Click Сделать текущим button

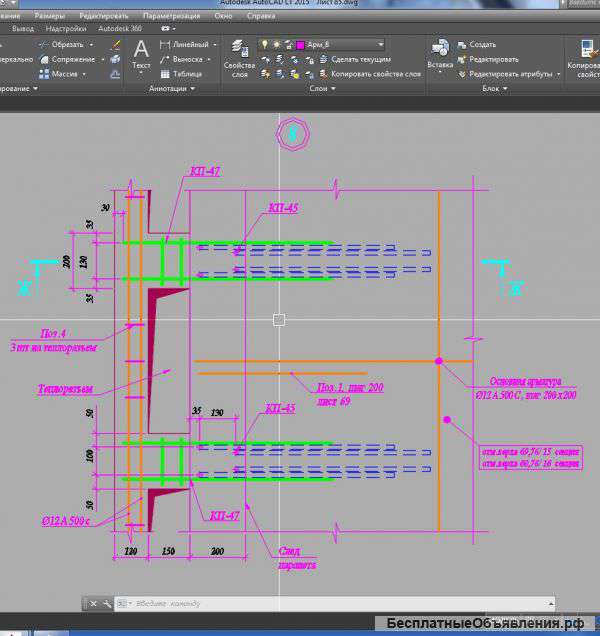coord(355,60)
